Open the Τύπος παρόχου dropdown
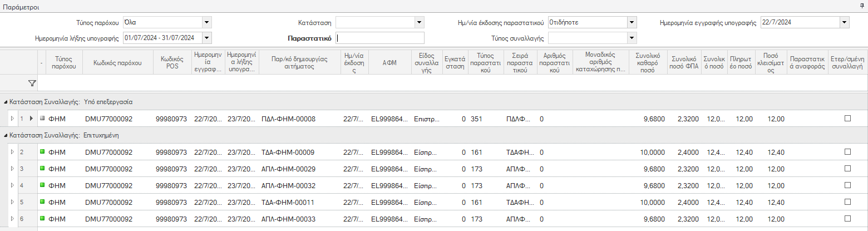 pyautogui.click(x=207, y=23)
